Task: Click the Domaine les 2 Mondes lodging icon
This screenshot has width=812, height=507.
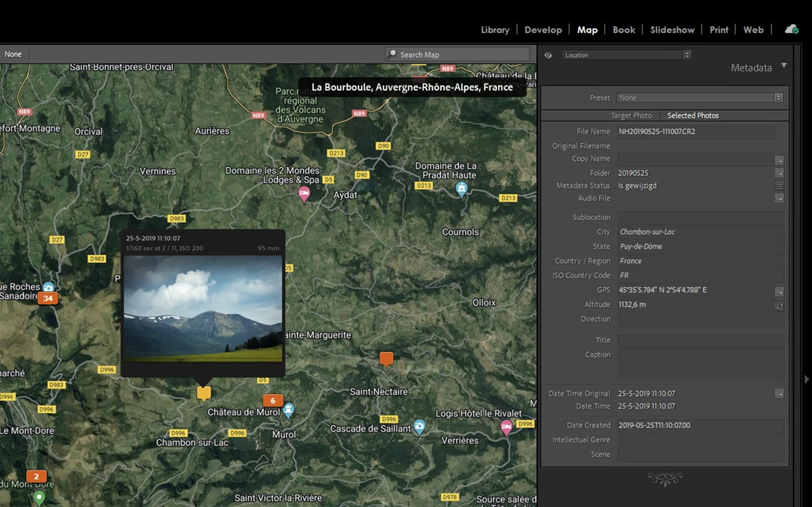Action: [304, 195]
